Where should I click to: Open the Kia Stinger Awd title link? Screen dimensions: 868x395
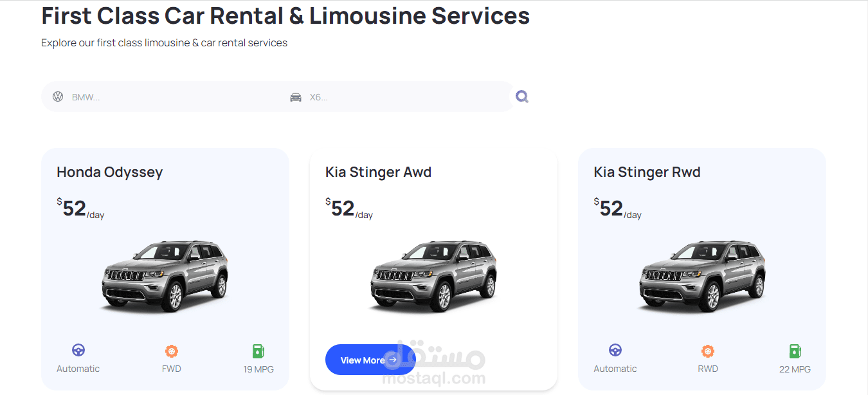(378, 172)
